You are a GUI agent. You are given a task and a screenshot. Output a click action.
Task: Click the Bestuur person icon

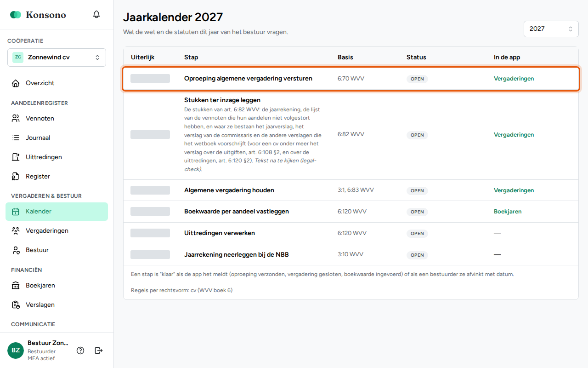coord(16,250)
